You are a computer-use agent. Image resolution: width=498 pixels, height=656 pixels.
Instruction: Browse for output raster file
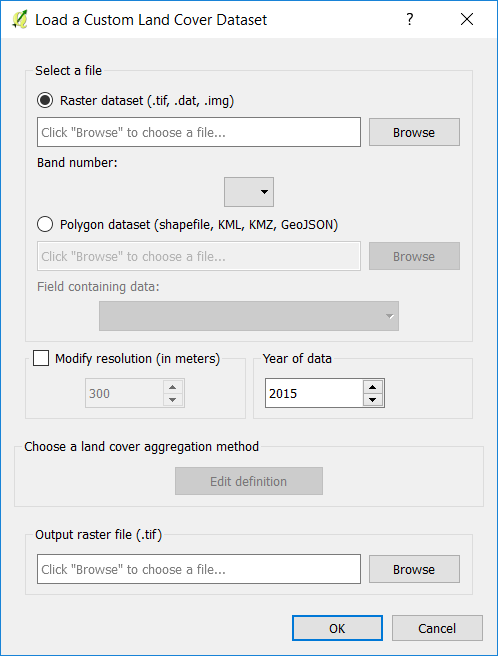(414, 569)
